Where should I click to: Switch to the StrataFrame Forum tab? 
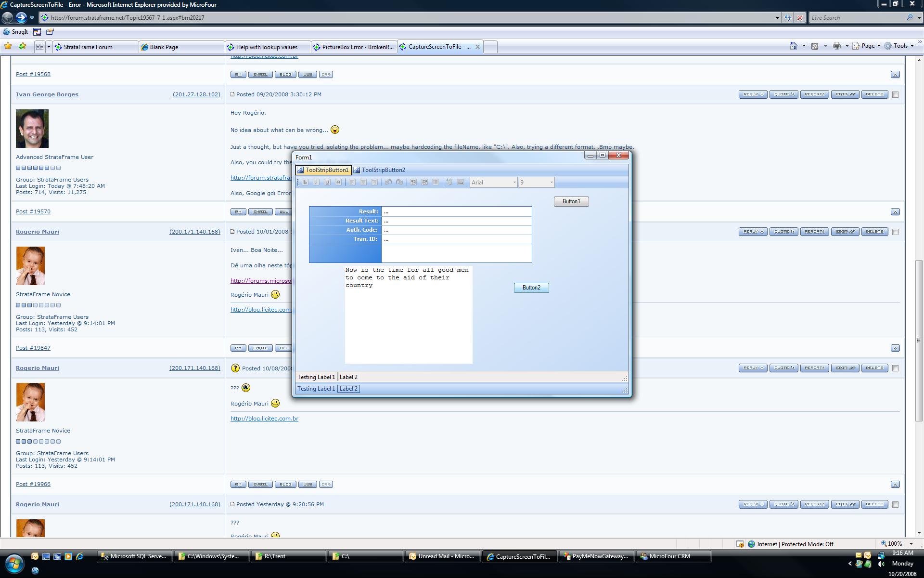(x=88, y=47)
